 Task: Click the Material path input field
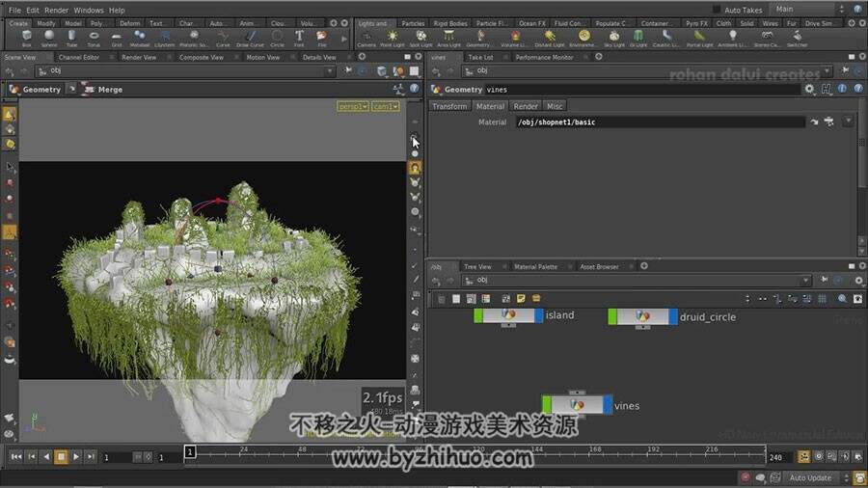coord(660,122)
